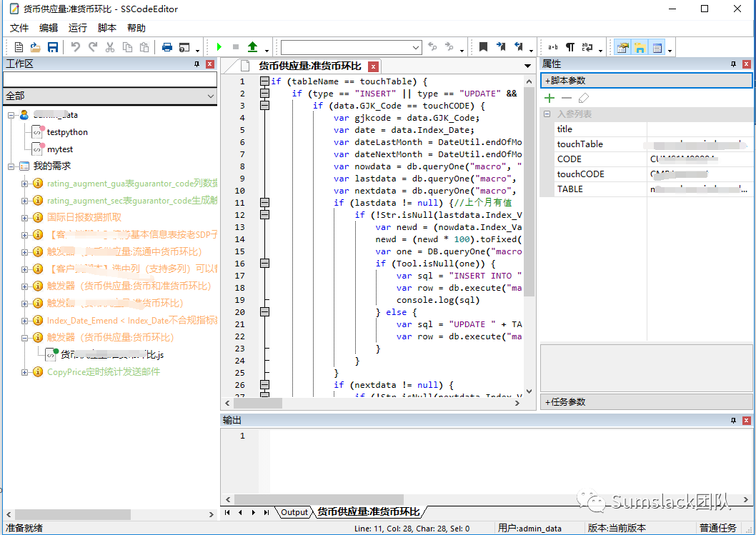Open the New file toolbar icon
The width and height of the screenshot is (756, 535).
tap(19, 47)
